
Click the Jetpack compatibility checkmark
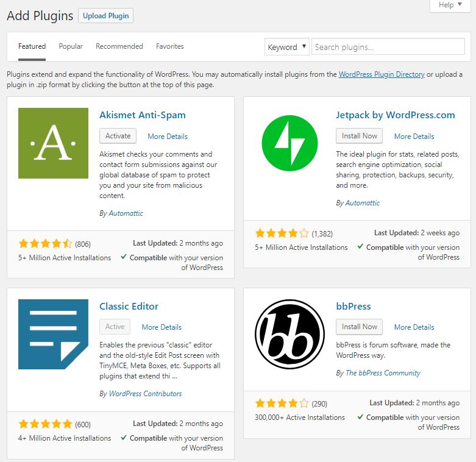click(360, 246)
